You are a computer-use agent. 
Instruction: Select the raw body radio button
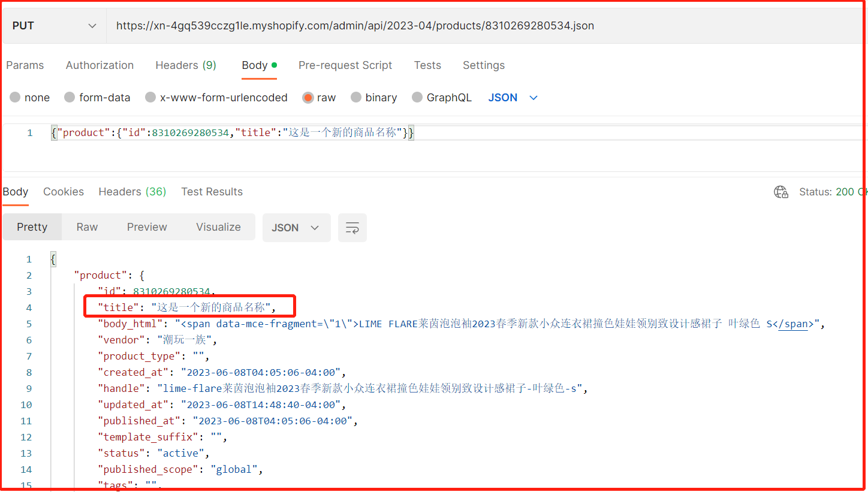pyautogui.click(x=308, y=98)
